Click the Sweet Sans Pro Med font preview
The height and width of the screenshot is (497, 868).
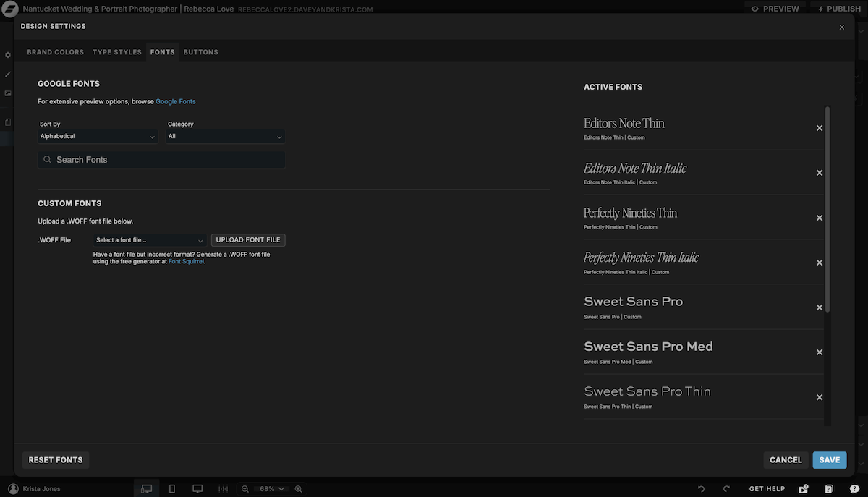coord(649,347)
